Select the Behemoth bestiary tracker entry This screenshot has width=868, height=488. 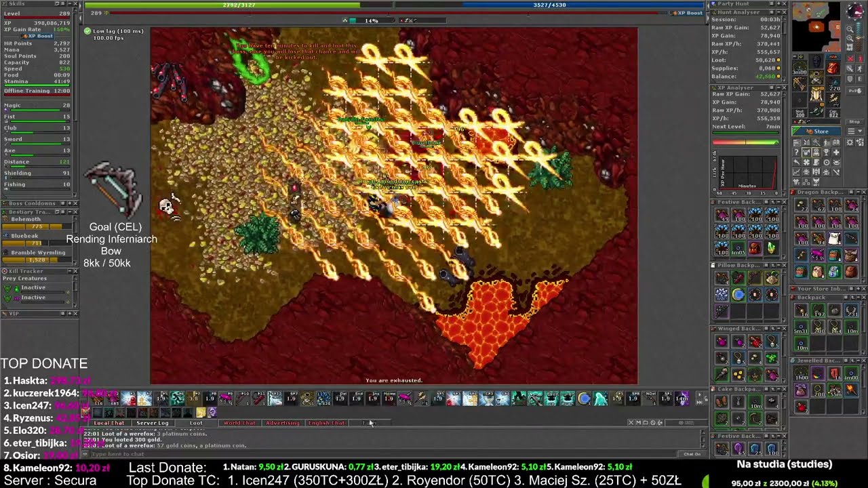pyautogui.click(x=37, y=223)
